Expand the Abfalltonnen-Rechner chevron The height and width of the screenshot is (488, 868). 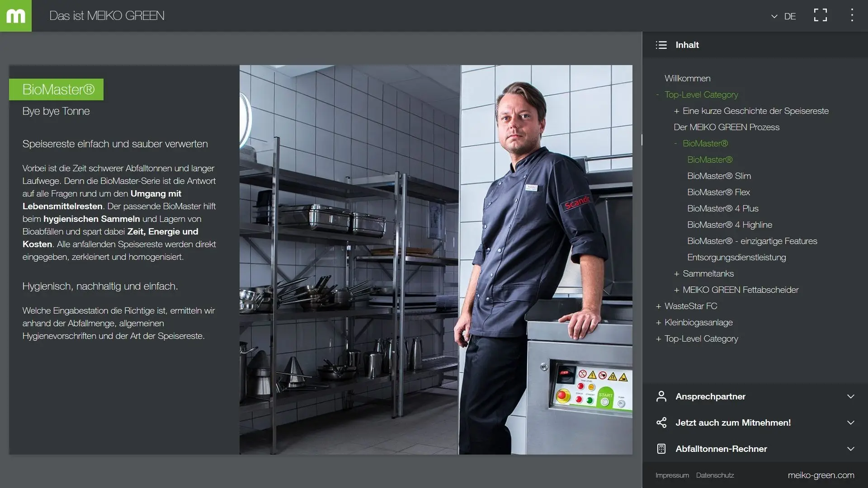(850, 449)
